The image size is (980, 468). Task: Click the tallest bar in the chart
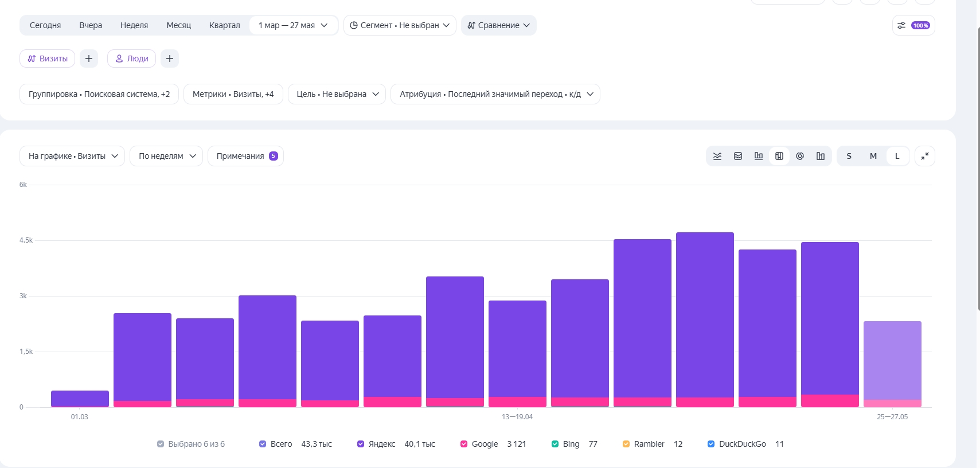click(x=705, y=319)
